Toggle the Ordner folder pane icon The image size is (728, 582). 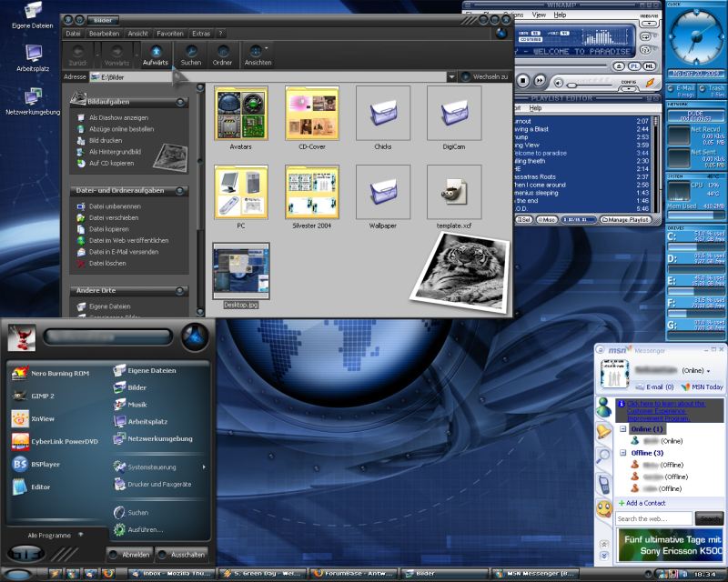(x=222, y=55)
